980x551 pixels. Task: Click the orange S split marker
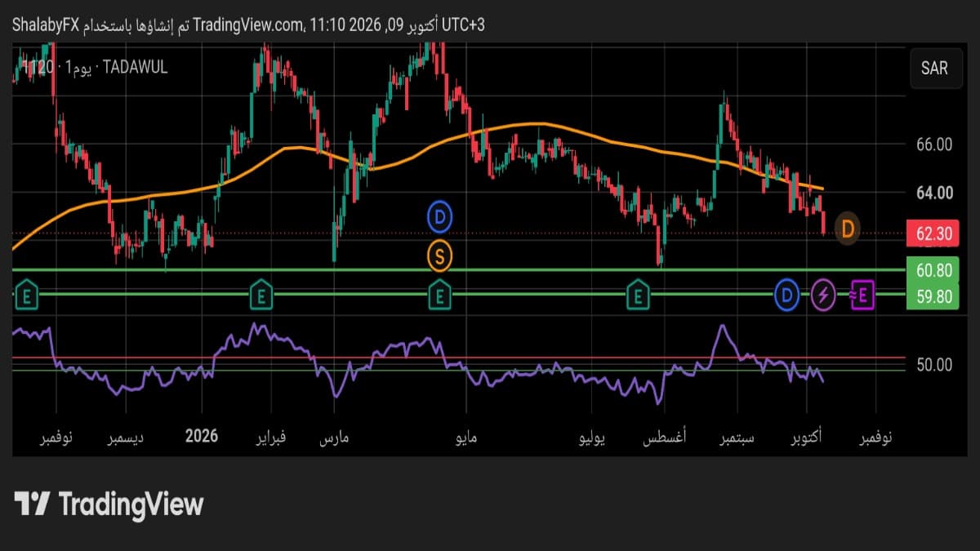[440, 256]
